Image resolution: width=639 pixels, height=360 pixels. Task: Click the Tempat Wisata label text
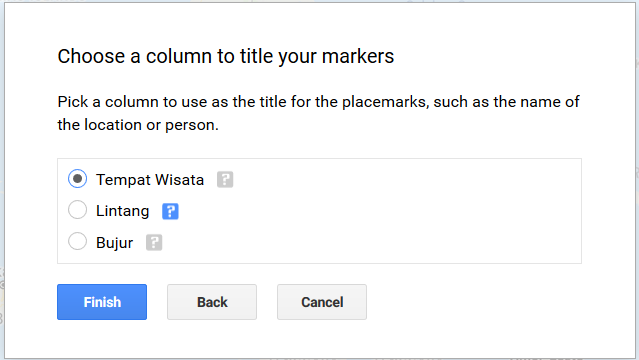150,180
